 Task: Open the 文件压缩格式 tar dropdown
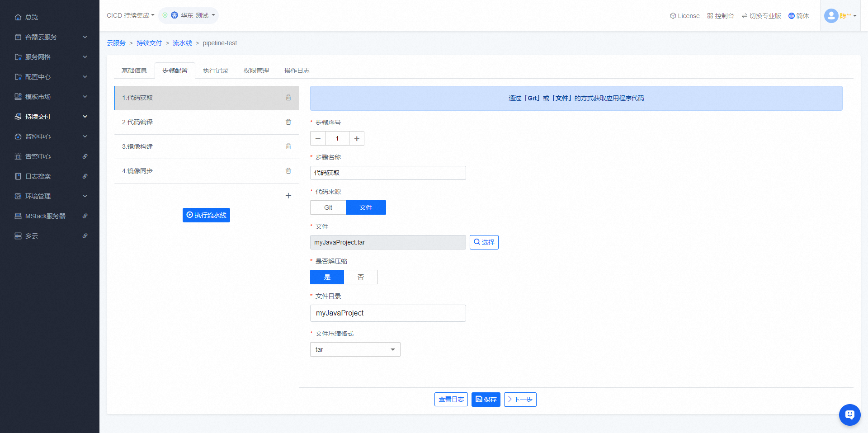click(355, 349)
